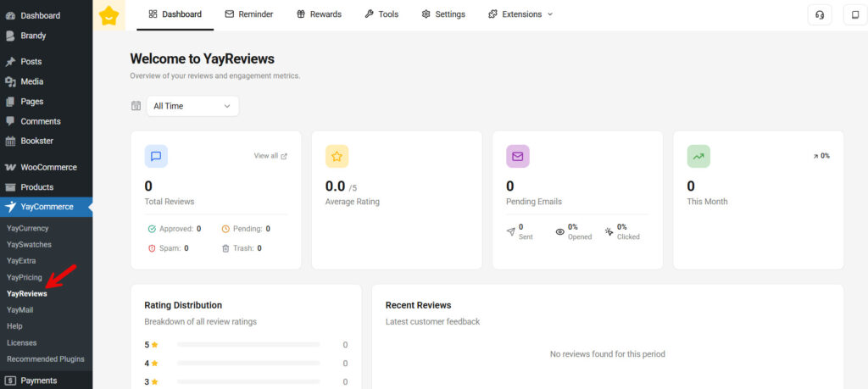Click the Bookster calendar icon
This screenshot has height=389, width=868.
coord(10,141)
